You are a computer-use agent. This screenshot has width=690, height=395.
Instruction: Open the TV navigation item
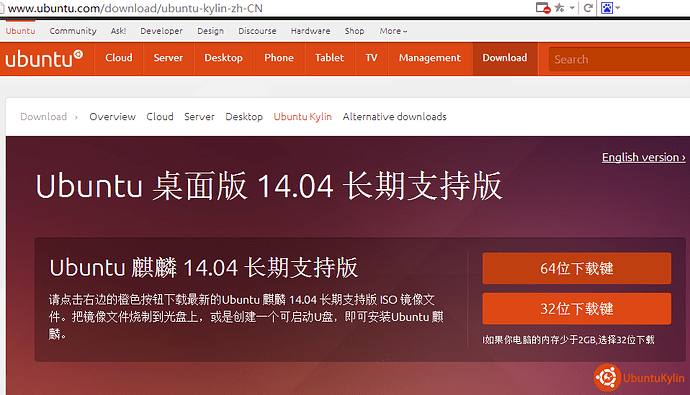371,58
